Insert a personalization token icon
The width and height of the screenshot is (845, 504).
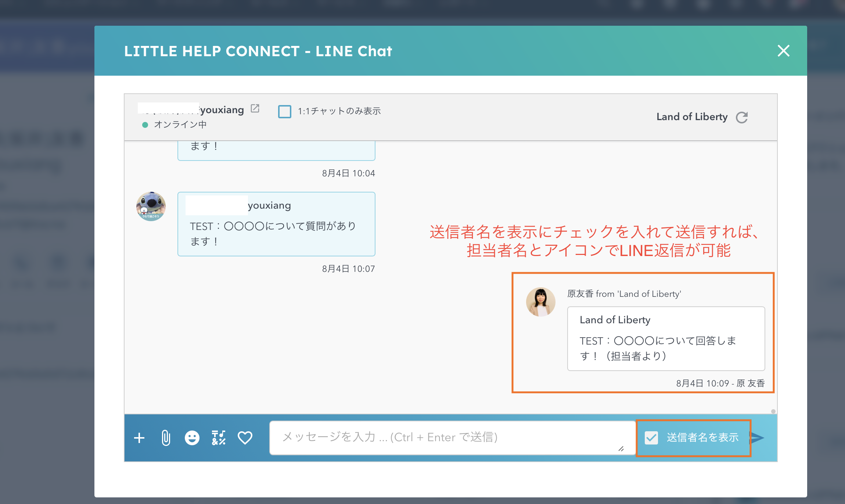pyautogui.click(x=218, y=438)
